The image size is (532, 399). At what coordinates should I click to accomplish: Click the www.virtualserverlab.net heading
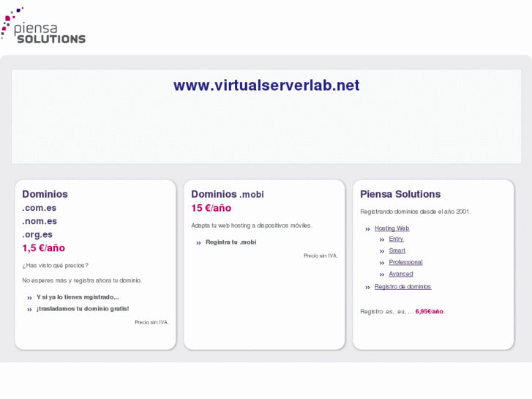coord(266,85)
